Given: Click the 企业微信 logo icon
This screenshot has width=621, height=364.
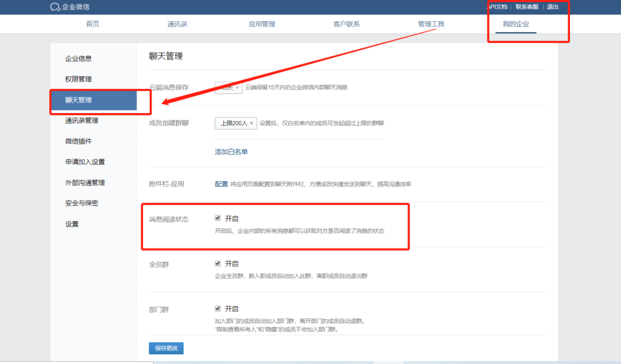Looking at the screenshot, I should (x=55, y=7).
